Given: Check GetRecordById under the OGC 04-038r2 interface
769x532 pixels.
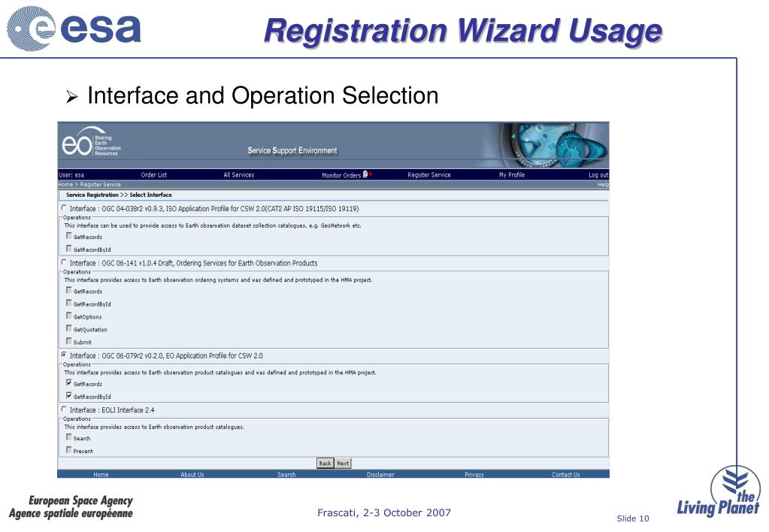Looking at the screenshot, I should click(x=68, y=249).
